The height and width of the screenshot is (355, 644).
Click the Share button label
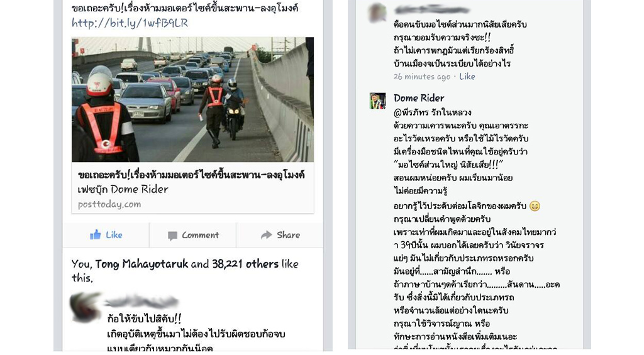(288, 235)
